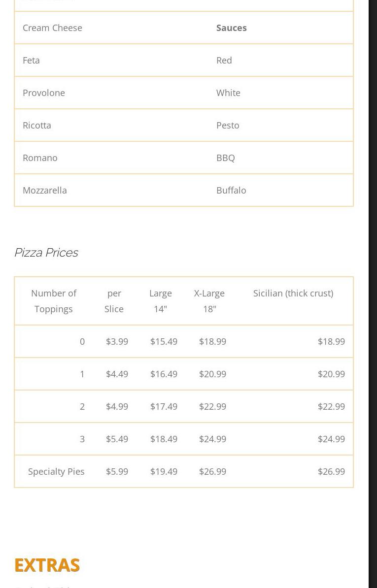Screen dimensions: 377x588
Task: Click the Number of Toppings header
Action: pos(53,301)
